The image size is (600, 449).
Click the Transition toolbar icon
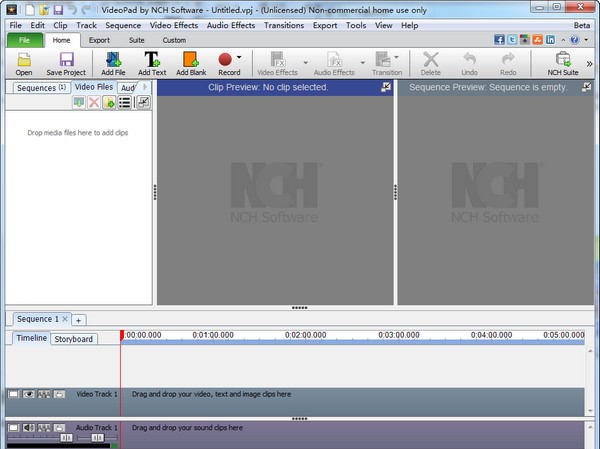click(383, 60)
